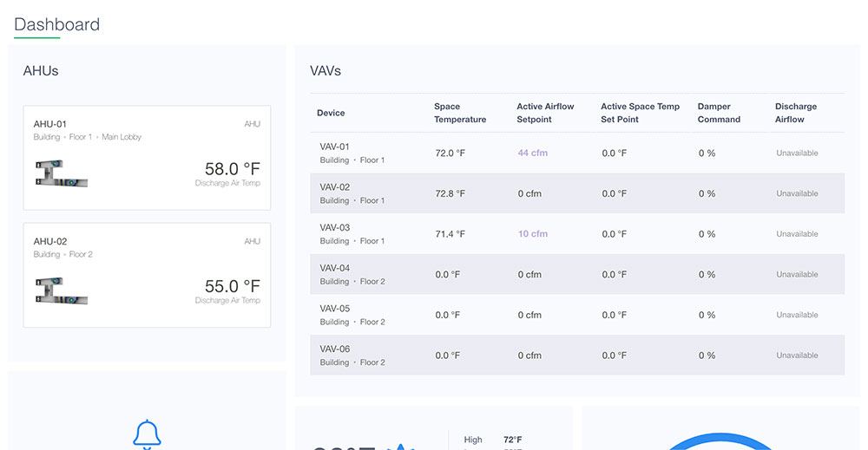Click the VAVs panel heading
The height and width of the screenshot is (450, 868).
(x=325, y=71)
